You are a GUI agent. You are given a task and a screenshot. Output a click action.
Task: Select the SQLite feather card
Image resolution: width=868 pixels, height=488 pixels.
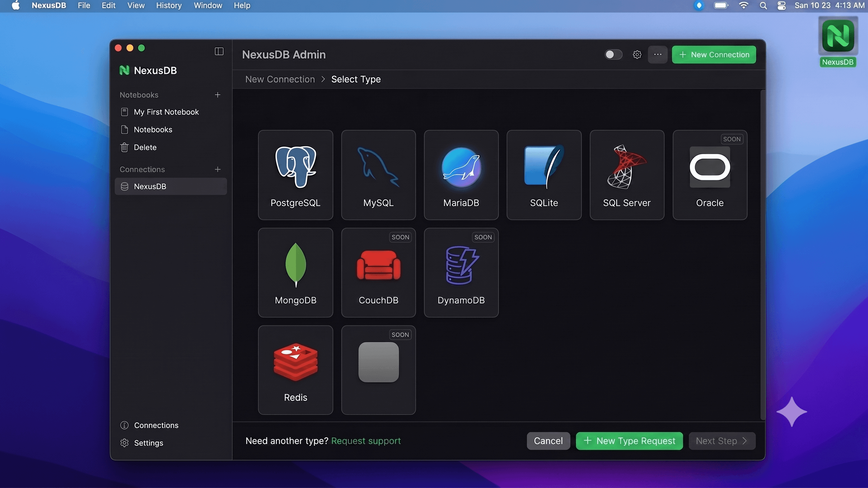point(544,175)
